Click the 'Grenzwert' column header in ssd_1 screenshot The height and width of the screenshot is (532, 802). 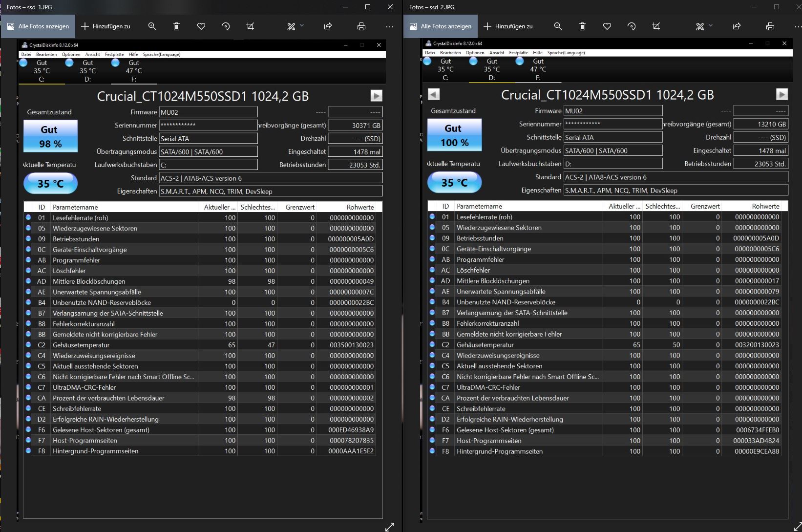point(296,207)
